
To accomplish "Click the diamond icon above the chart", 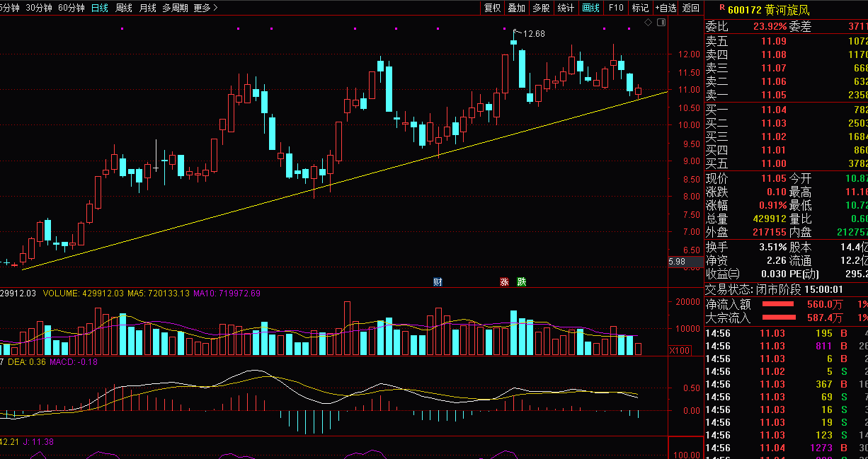I will (648, 23).
